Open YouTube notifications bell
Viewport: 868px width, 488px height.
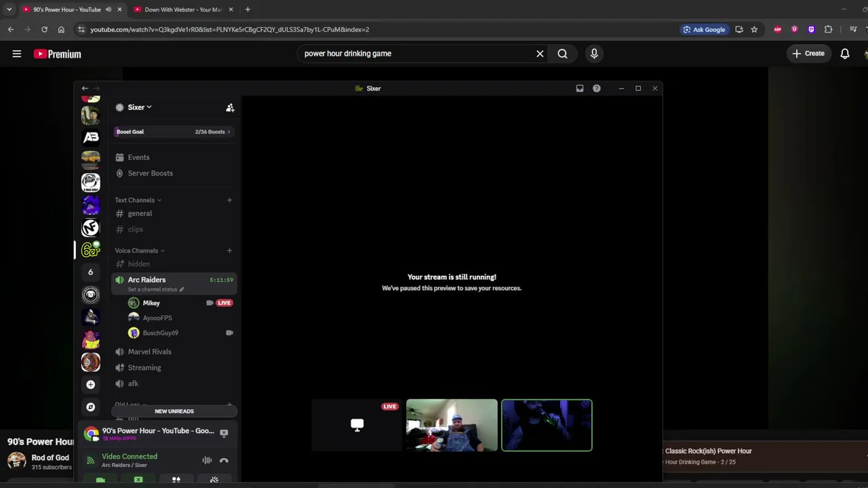(x=845, y=54)
